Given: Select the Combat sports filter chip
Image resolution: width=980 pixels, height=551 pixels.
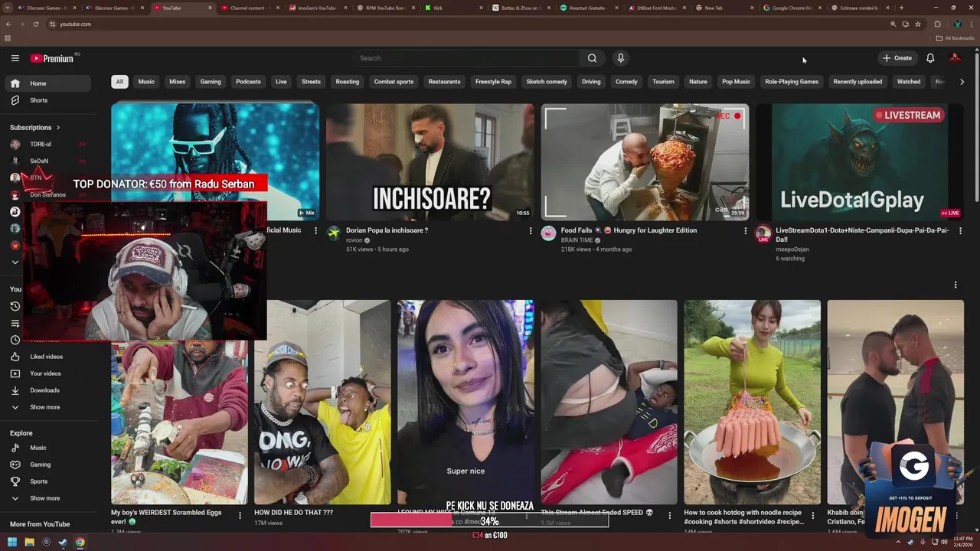Looking at the screenshot, I should point(394,82).
